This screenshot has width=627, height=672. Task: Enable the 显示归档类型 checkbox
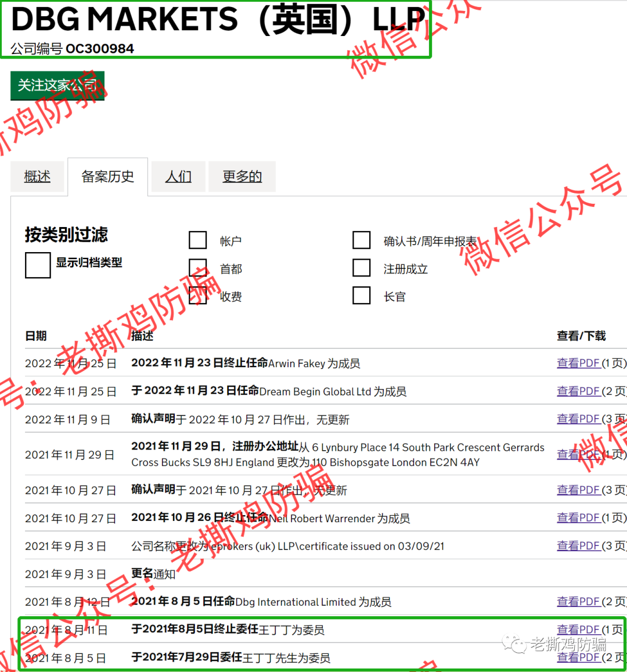(x=38, y=265)
